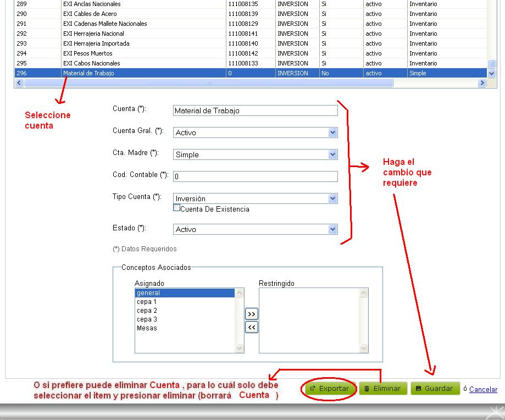Image resolution: width=505 pixels, height=420 pixels.
Task: Select the EXI Pesos Muertos row
Action: [x=165, y=53]
